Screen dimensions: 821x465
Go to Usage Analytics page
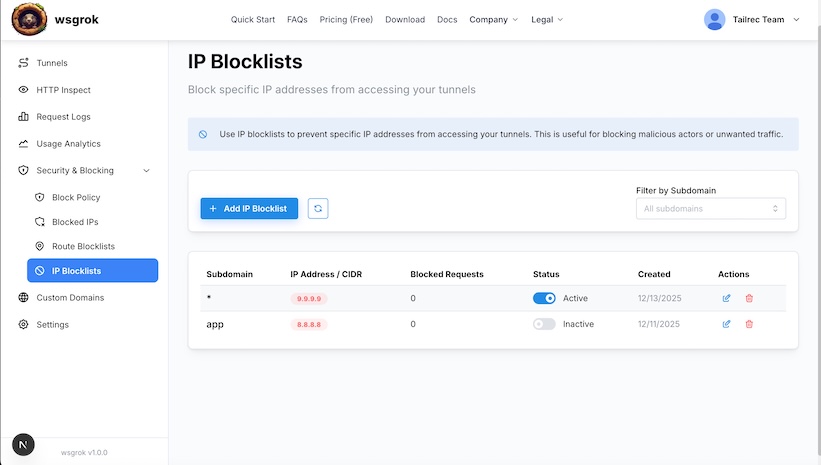tap(69, 143)
